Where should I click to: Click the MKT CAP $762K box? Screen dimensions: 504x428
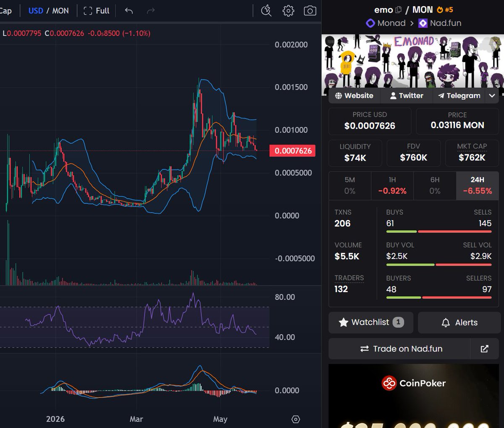[472, 153]
